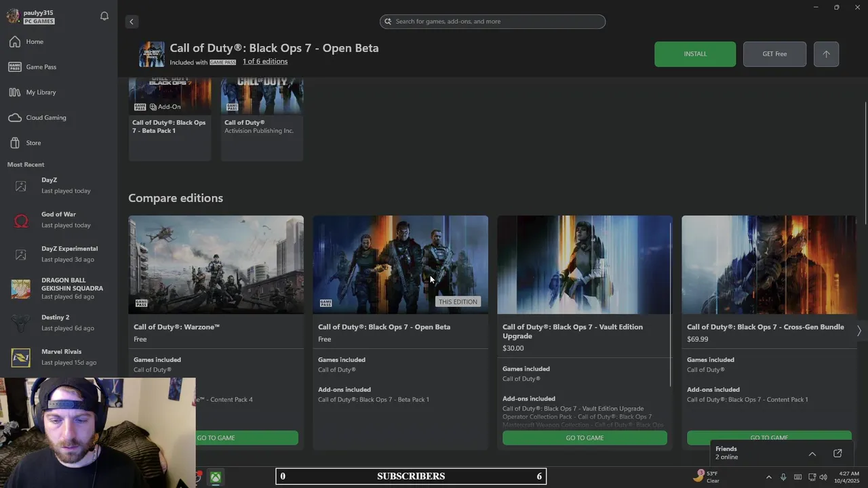Open the Black Ops 7 Beta Pack 1 card

[170, 119]
